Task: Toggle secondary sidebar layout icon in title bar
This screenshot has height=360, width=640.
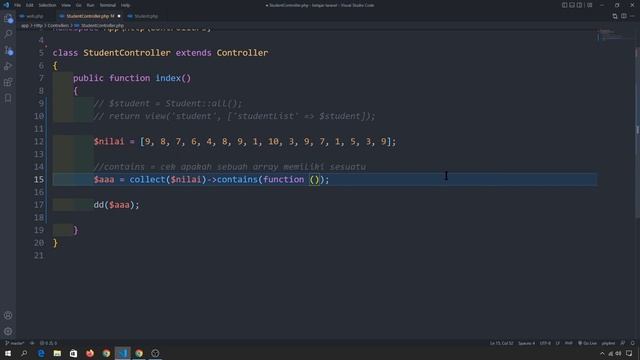Action: point(579,5)
